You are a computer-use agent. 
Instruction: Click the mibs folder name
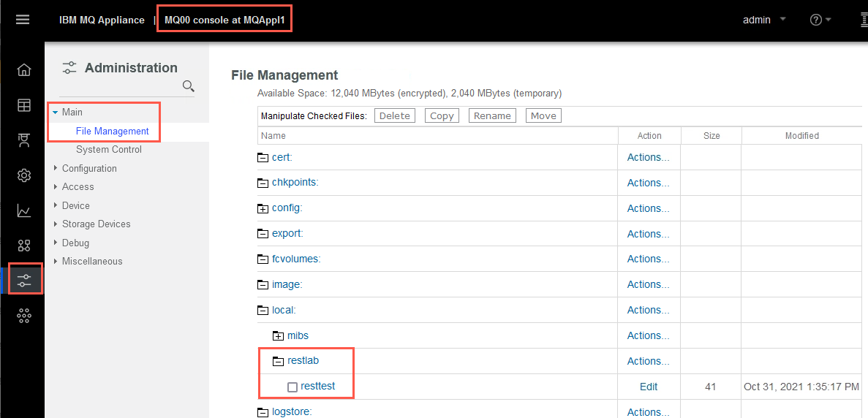[x=298, y=335]
